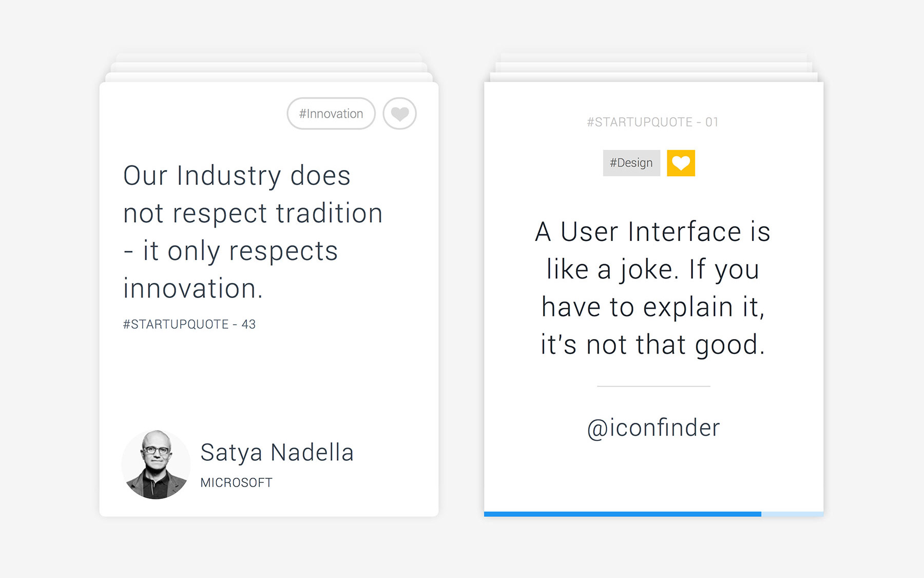Click the blue progress bar at the card bottom

pos(622,513)
